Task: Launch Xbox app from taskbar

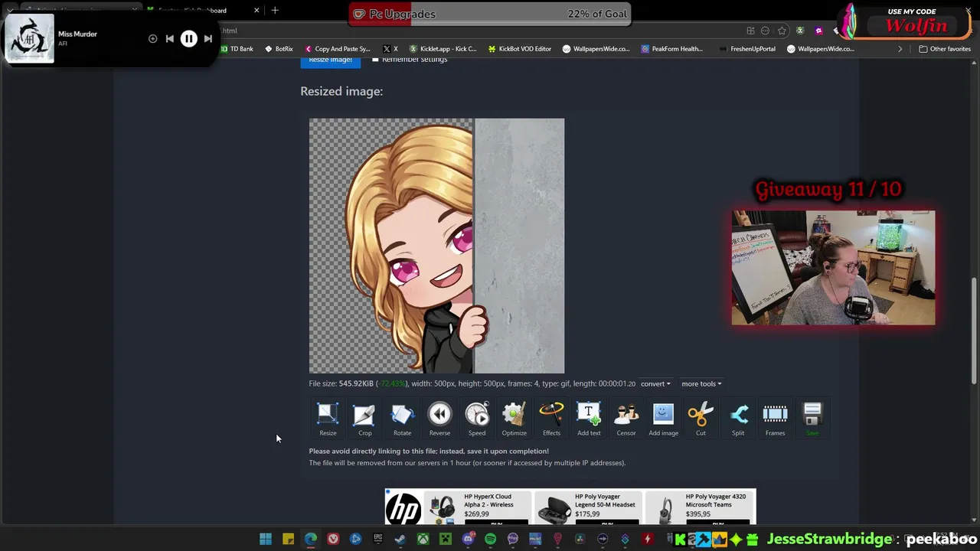Action: [x=423, y=539]
